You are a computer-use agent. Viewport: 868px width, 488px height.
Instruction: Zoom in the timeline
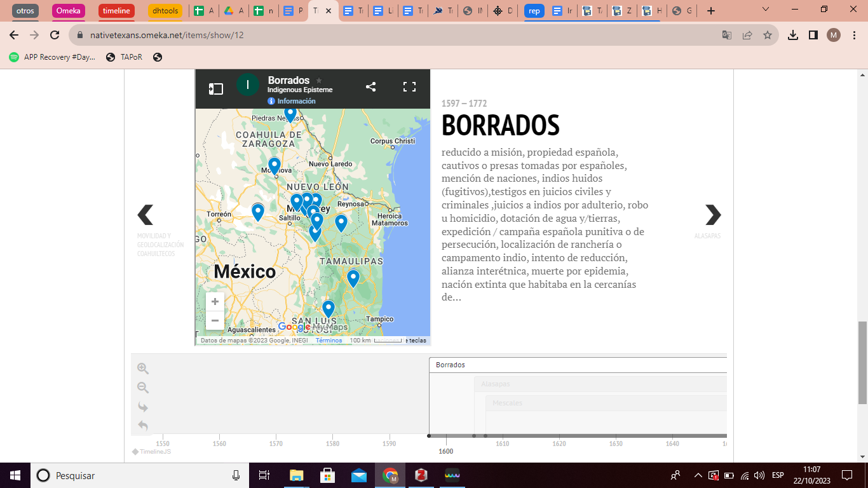[143, 369]
